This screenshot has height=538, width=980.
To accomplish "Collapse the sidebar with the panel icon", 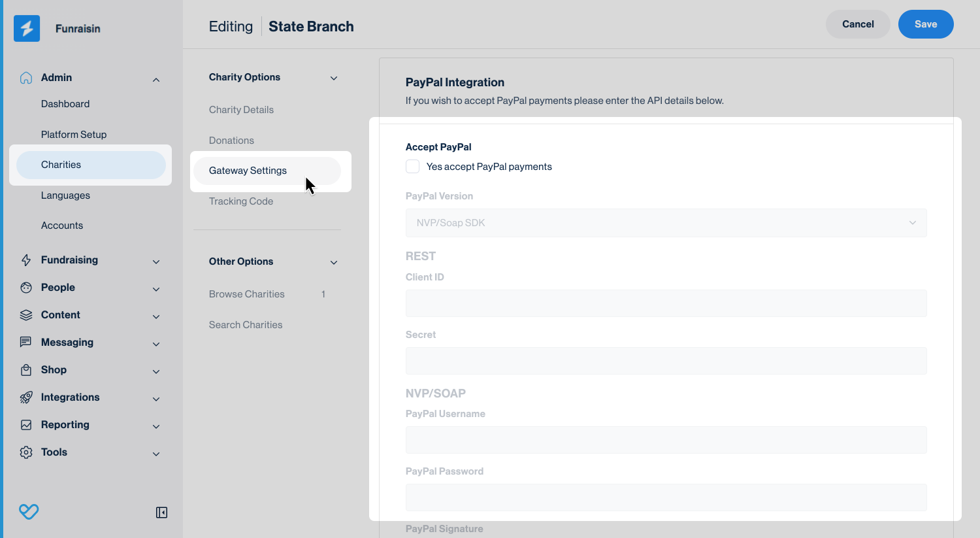I will click(x=161, y=513).
